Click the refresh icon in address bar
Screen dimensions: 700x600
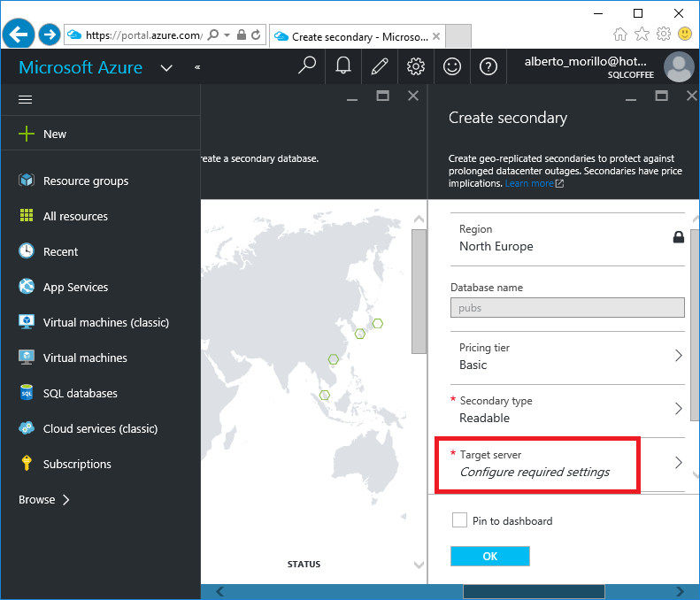click(x=256, y=35)
